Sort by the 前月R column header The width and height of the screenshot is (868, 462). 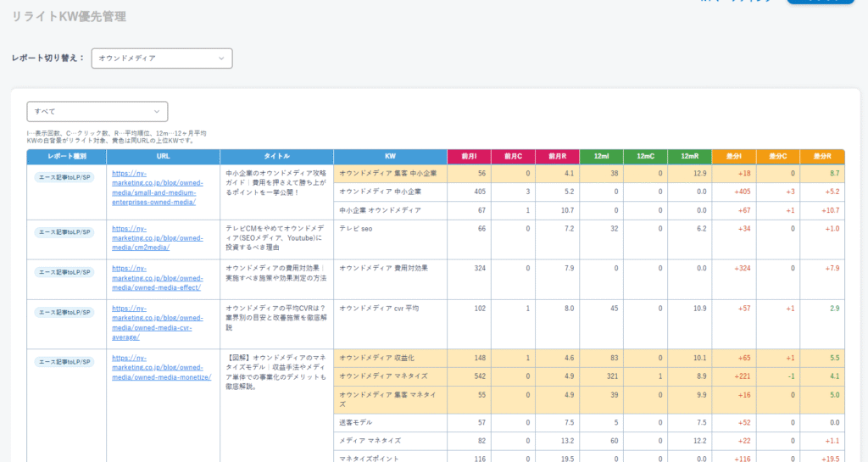tap(558, 157)
